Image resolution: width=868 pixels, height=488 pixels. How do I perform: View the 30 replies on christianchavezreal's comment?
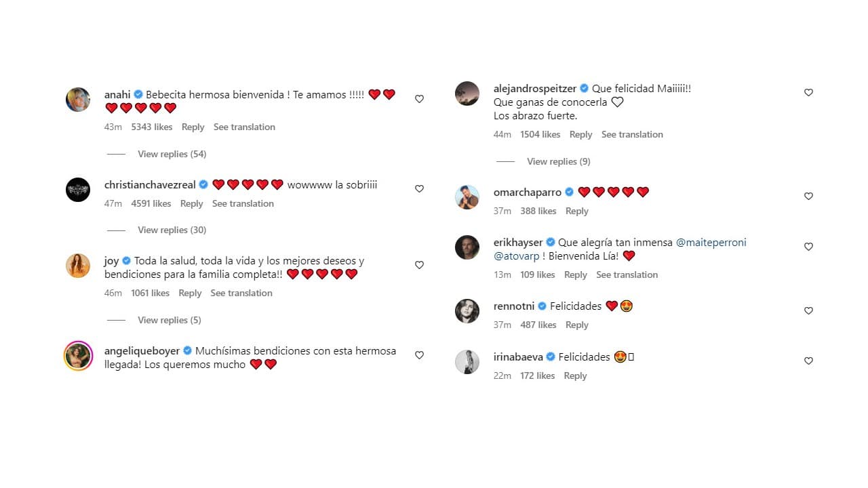[x=172, y=230]
